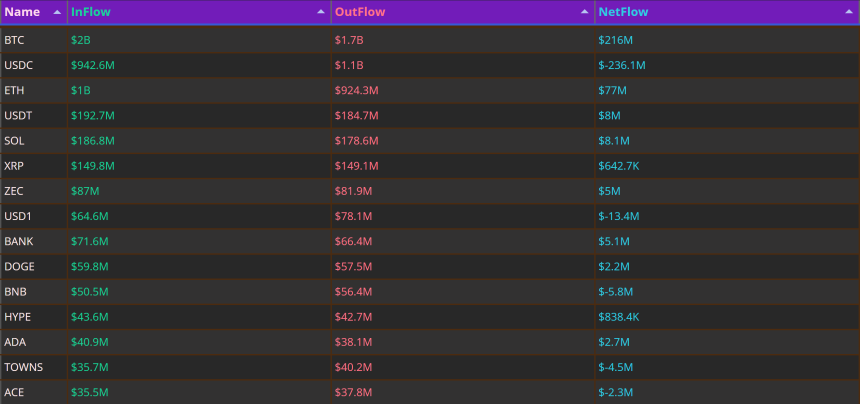Select the BANK row name
Viewport: 860px width, 404px height.
click(18, 242)
